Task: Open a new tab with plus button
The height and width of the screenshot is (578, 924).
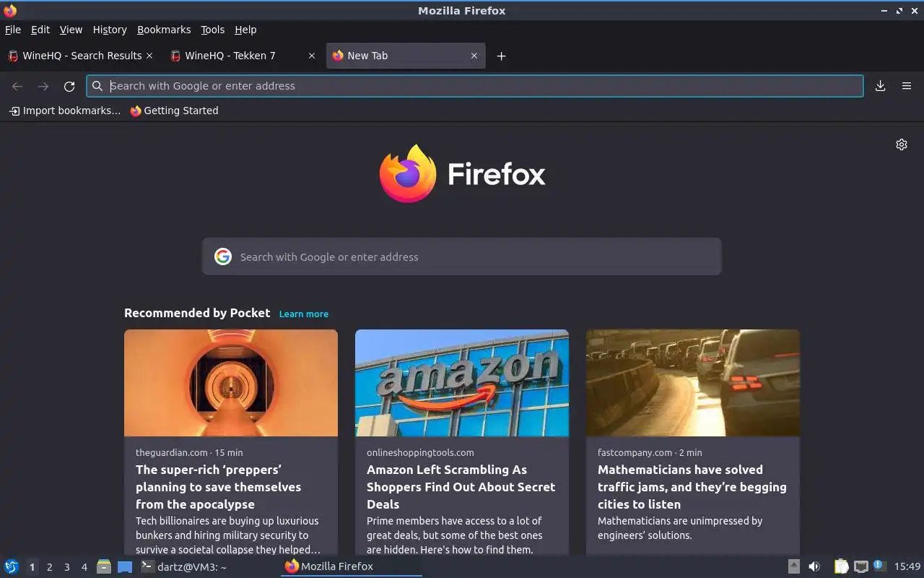Action: click(x=501, y=56)
